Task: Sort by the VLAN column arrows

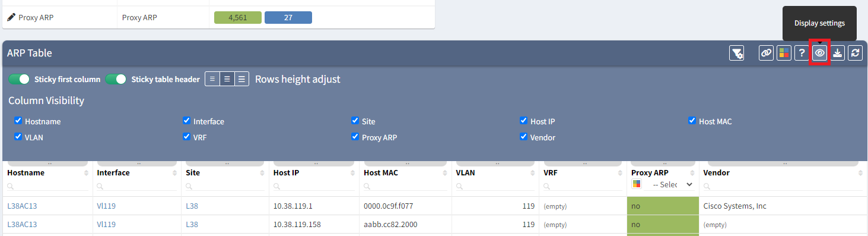Action: (x=533, y=173)
